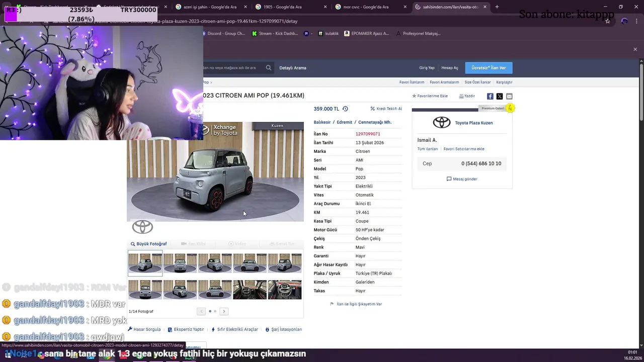Click Ücretsiz İlan Ver button
The image size is (644, 362).
489,68
